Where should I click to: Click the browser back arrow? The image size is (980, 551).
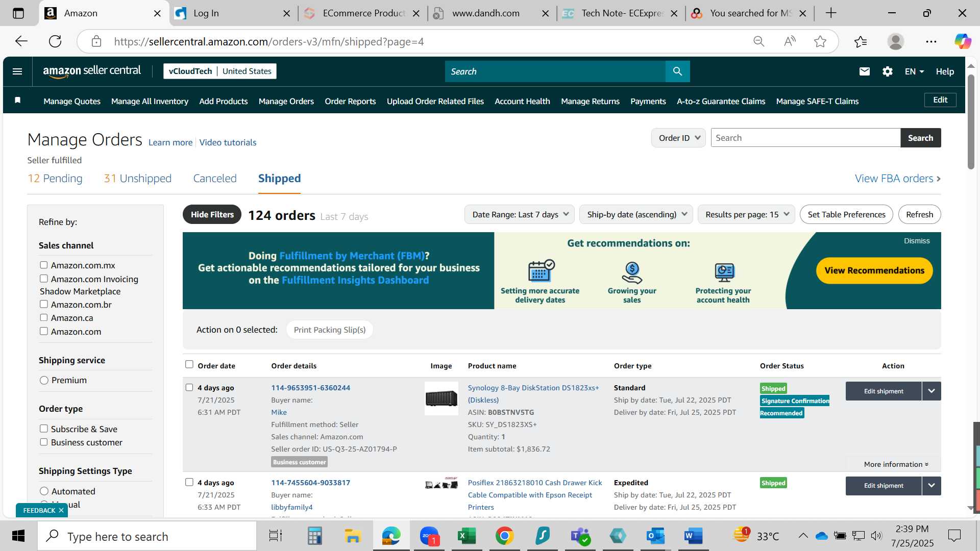(21, 41)
